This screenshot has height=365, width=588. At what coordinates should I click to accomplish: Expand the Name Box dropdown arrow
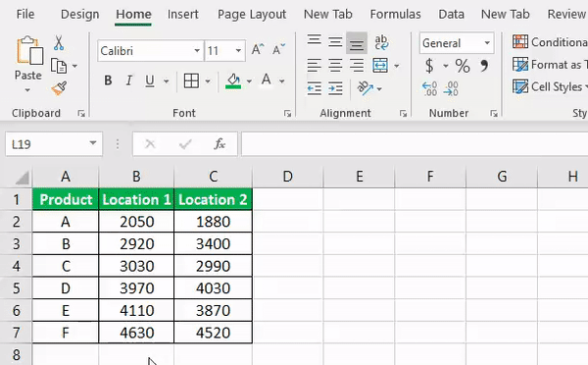93,143
